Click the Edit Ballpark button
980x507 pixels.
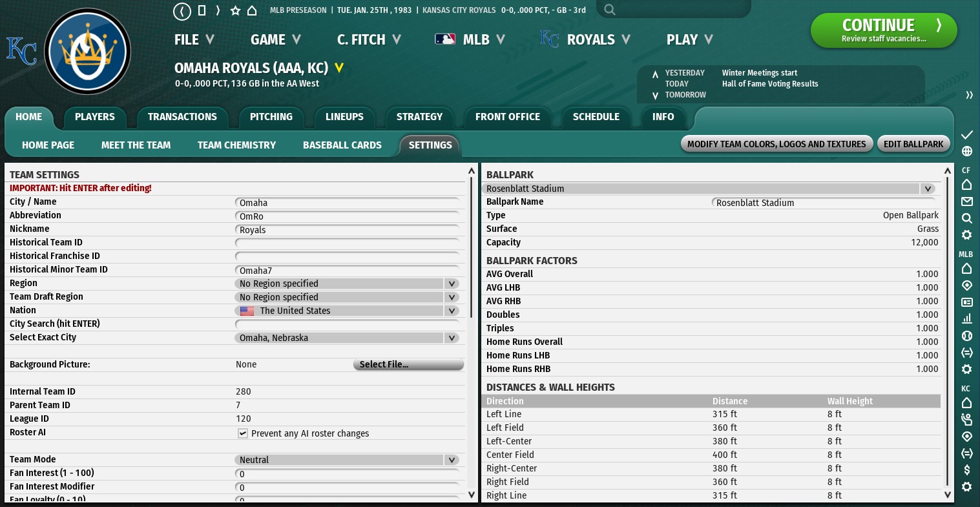click(913, 144)
